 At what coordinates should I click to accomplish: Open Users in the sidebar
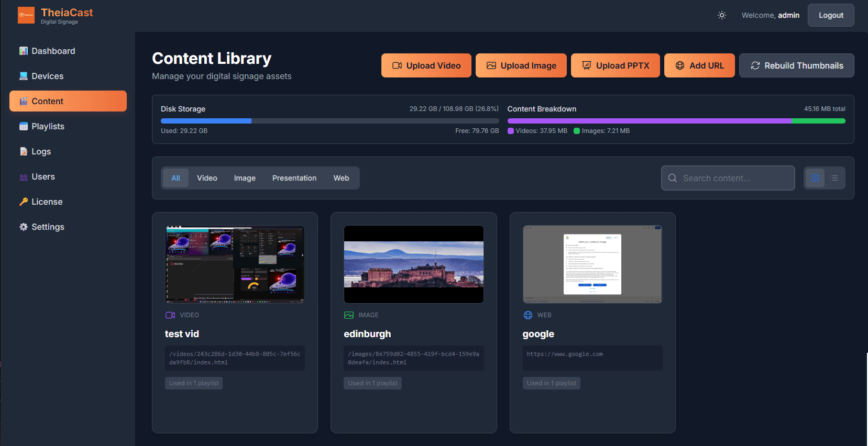click(68, 176)
